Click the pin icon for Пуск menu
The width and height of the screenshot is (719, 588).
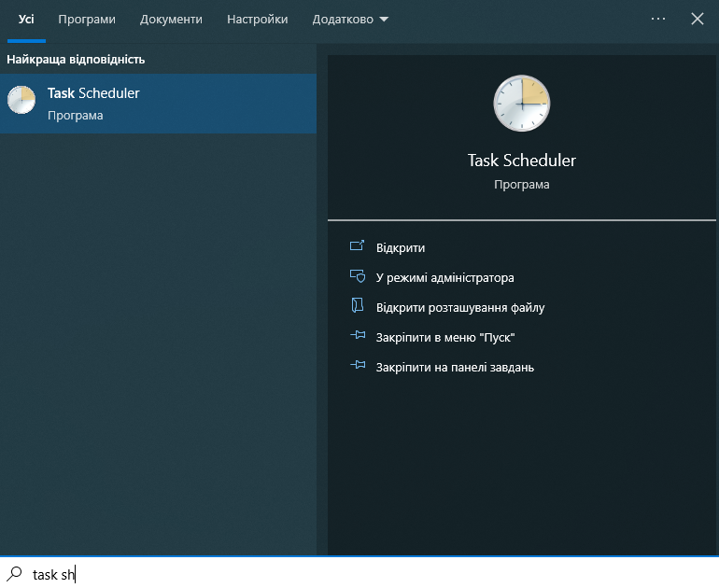click(x=358, y=335)
